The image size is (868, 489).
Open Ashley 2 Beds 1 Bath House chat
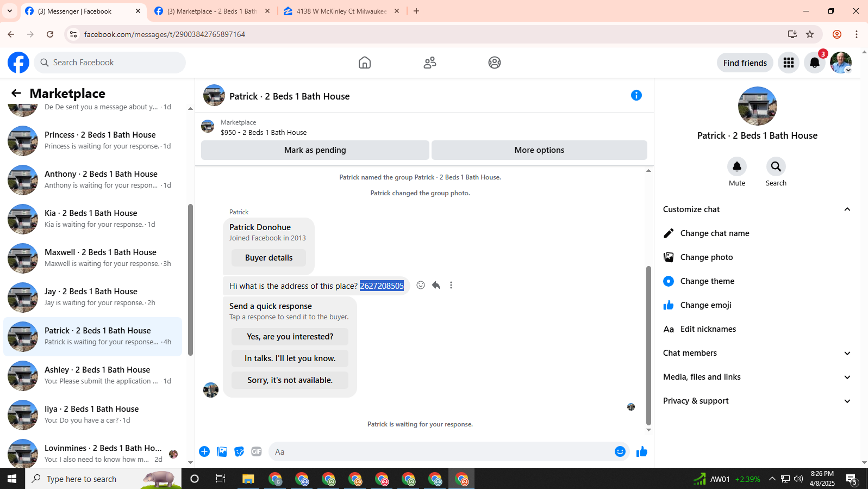(93, 376)
